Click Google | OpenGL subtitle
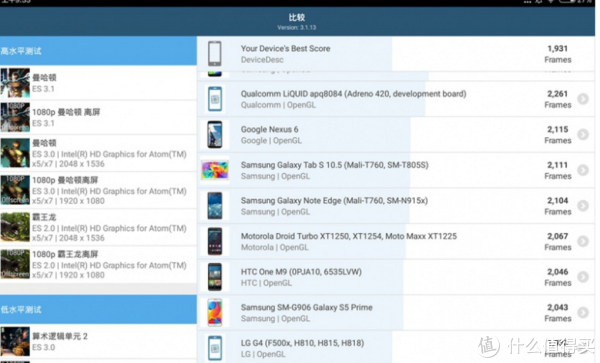 (271, 140)
